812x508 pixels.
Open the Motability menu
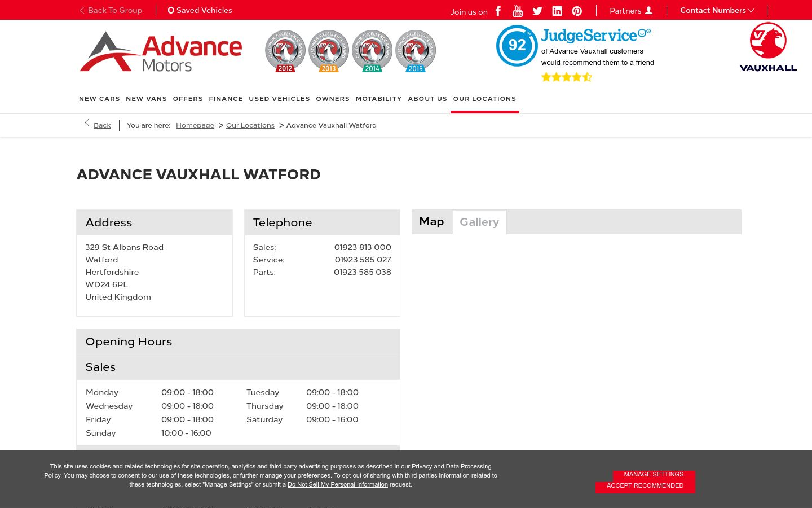378,99
